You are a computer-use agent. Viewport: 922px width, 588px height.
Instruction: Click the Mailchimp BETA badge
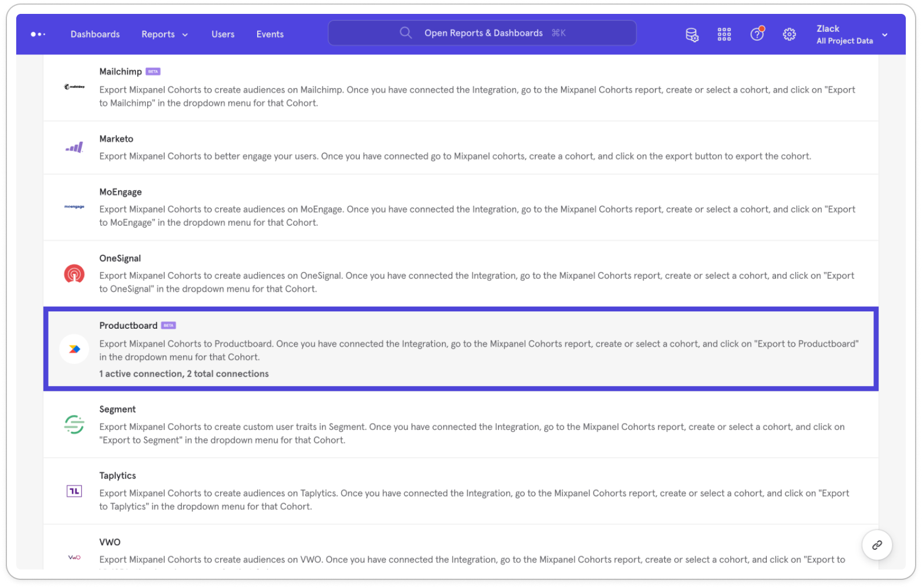tap(153, 72)
